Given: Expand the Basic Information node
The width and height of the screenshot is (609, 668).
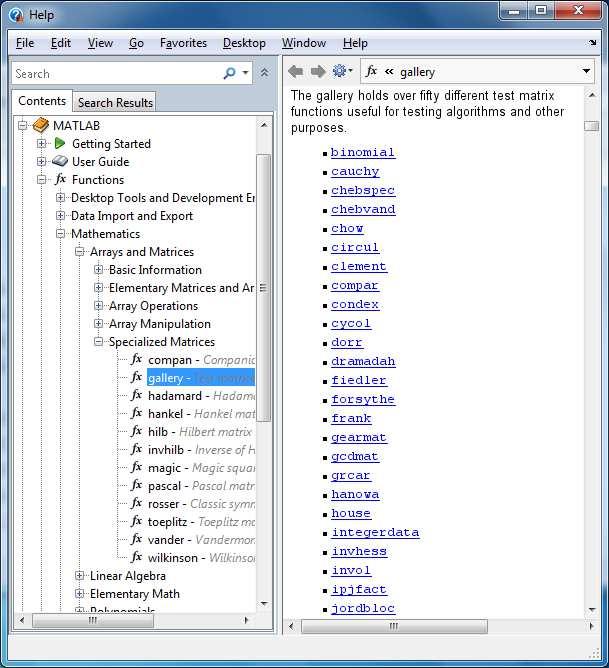Looking at the screenshot, I should click(98, 270).
